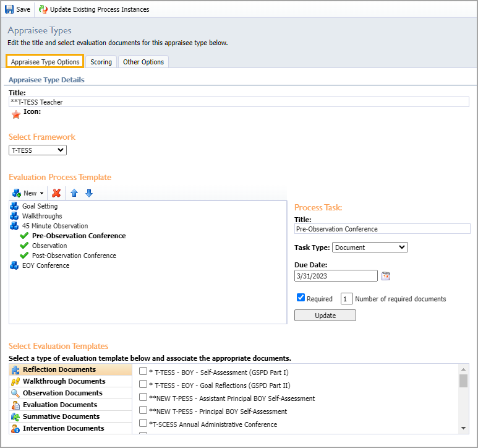Check T-TESS BOY Self-Assessment (GSPD Part I)
Viewport: 478px width, 448px height.
tap(143, 371)
